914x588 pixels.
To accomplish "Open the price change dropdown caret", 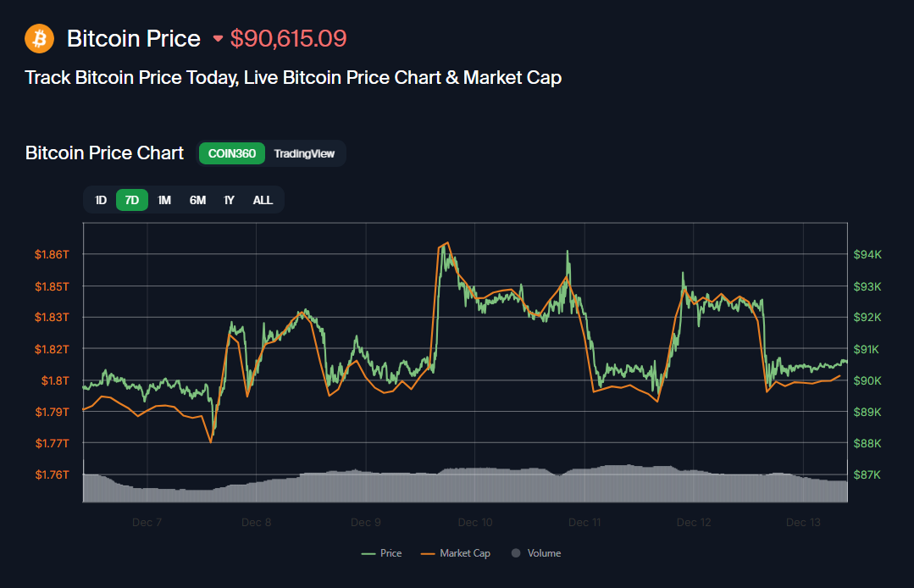I will tap(219, 39).
